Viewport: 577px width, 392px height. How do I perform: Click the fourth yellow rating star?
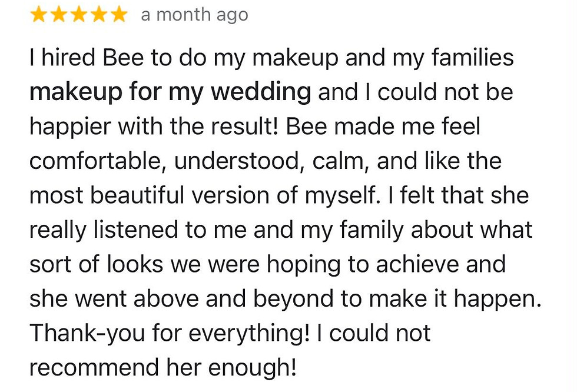coord(99,15)
